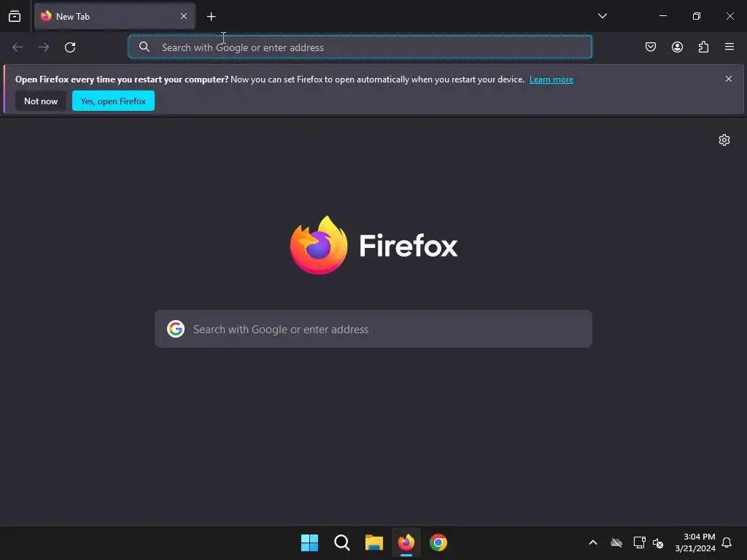Screen dimensions: 747x560
Task: Open the application hamburger menu
Action: click(729, 47)
